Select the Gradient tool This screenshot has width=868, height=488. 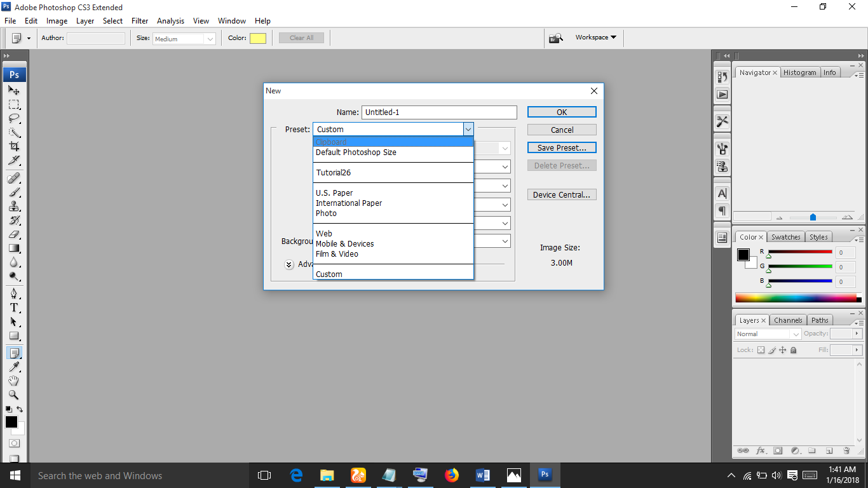point(14,248)
